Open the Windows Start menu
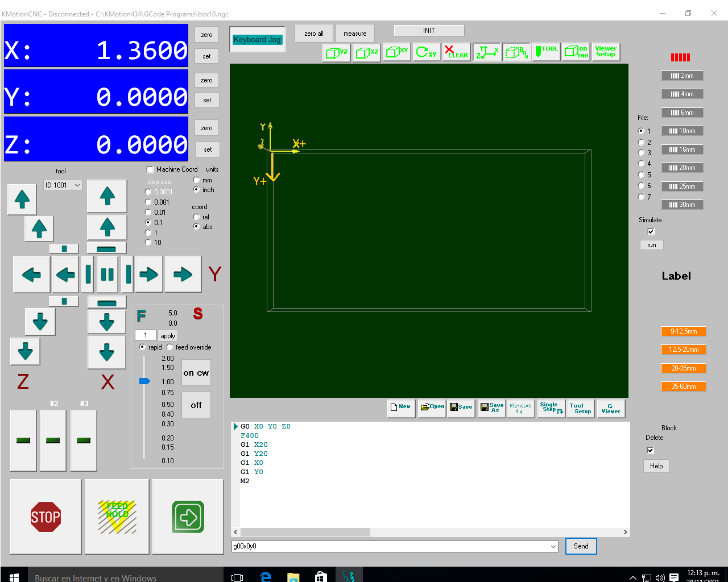The width and height of the screenshot is (728, 582). point(14,577)
